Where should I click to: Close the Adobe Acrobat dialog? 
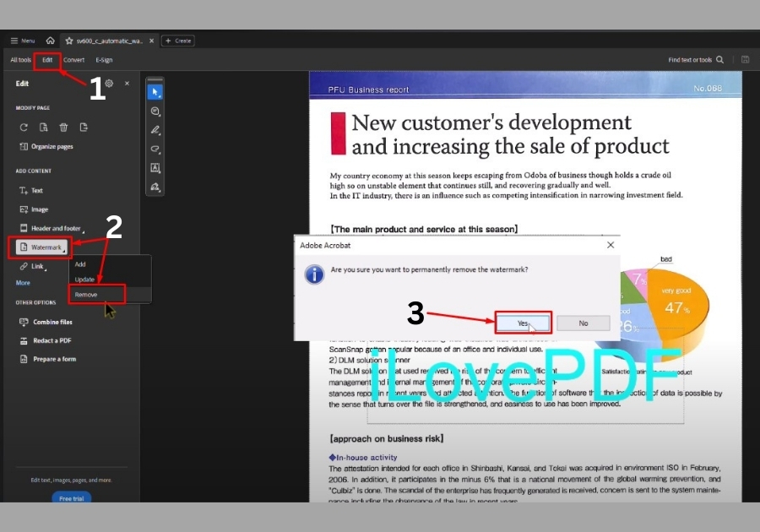611,245
